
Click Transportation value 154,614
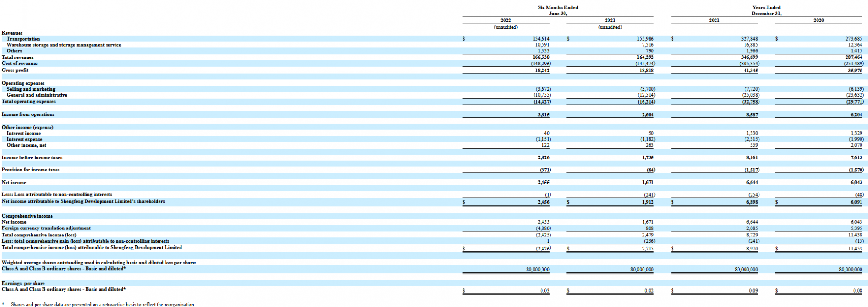(x=541, y=39)
